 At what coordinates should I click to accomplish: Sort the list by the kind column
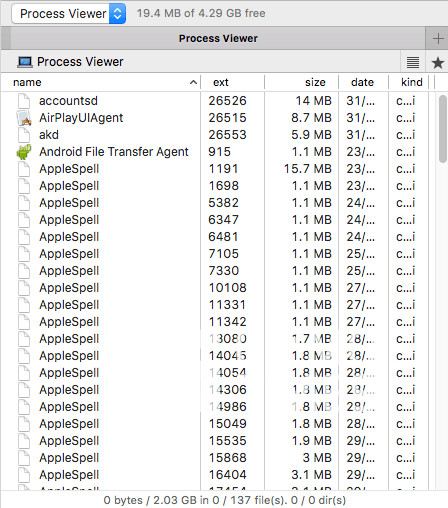click(411, 82)
